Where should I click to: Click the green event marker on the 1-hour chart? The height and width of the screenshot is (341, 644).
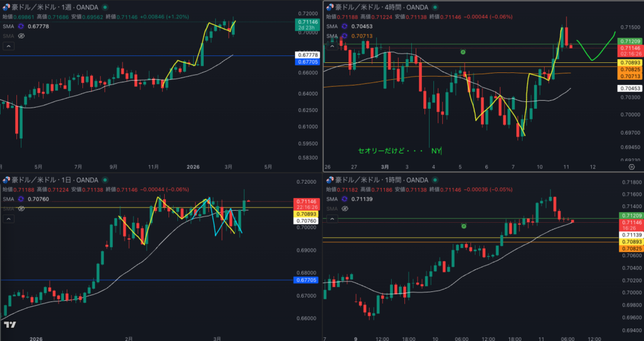463,225
